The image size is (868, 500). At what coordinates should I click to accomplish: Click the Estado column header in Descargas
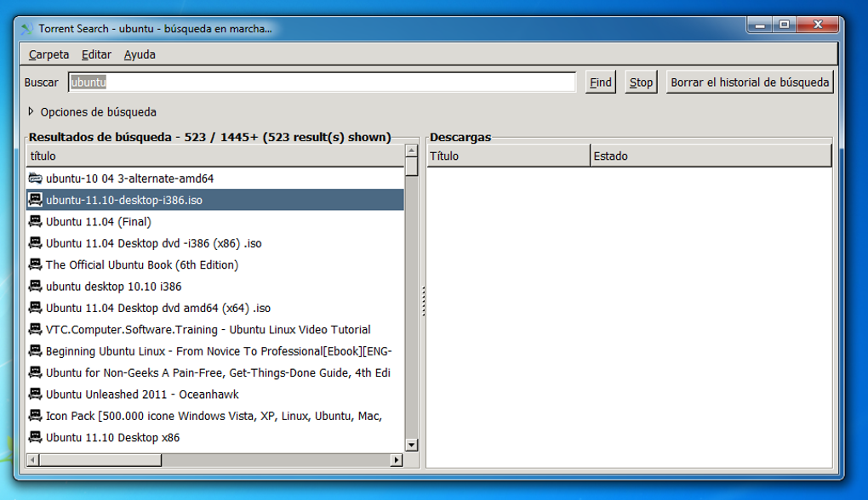point(711,156)
